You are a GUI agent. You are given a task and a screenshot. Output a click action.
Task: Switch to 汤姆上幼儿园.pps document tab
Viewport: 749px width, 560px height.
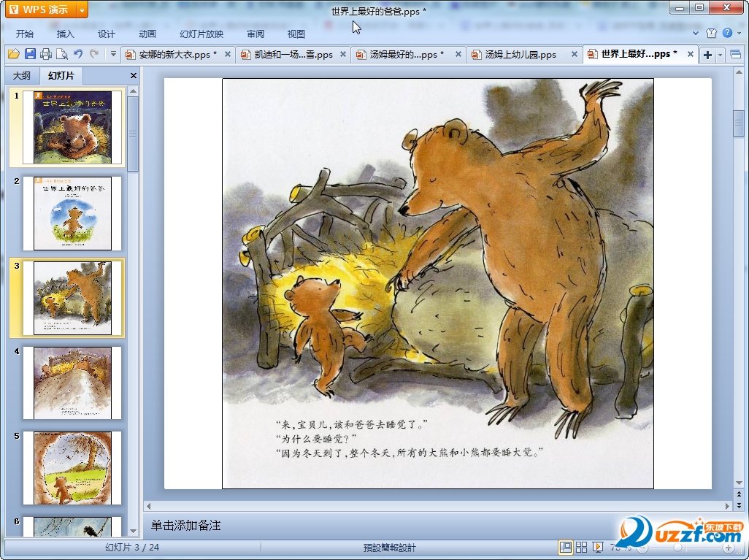521,55
